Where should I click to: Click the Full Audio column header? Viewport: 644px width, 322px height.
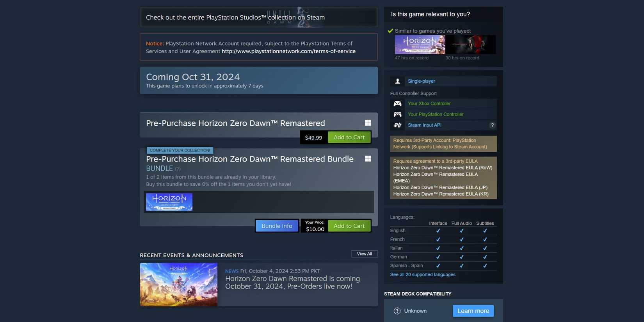tap(462, 223)
